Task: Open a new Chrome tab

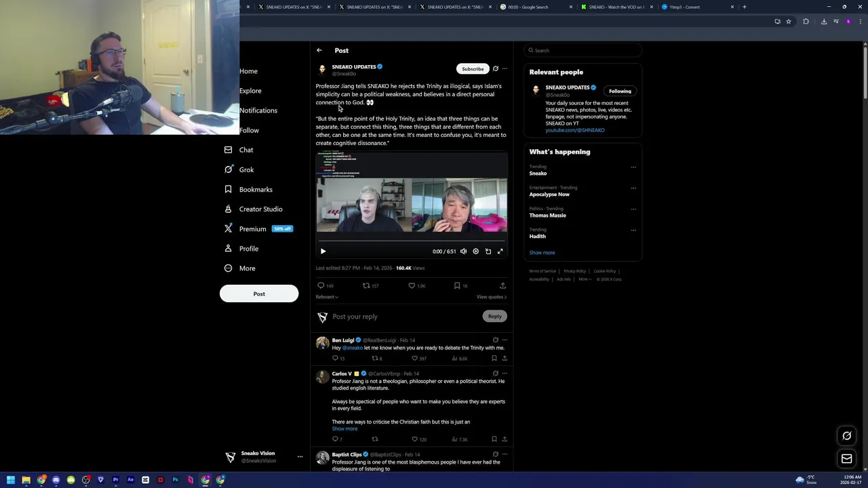Action: (745, 7)
